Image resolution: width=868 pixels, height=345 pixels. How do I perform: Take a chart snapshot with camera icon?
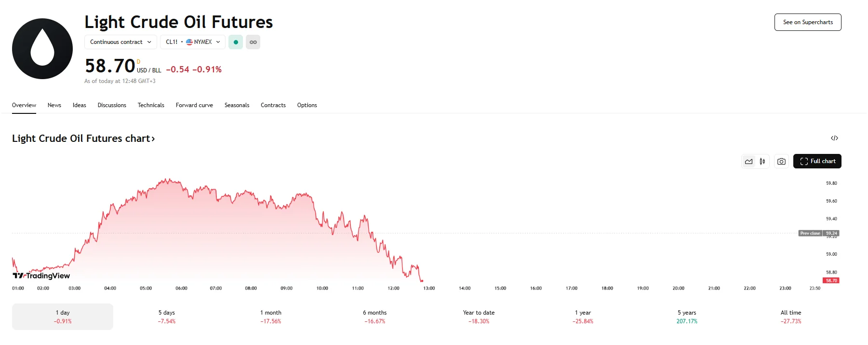coord(781,161)
